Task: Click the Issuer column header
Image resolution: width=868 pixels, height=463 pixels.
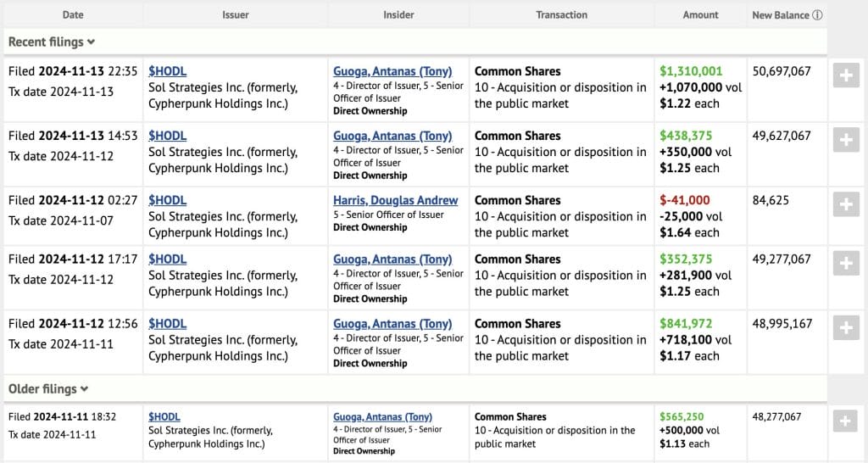Action: coord(235,15)
